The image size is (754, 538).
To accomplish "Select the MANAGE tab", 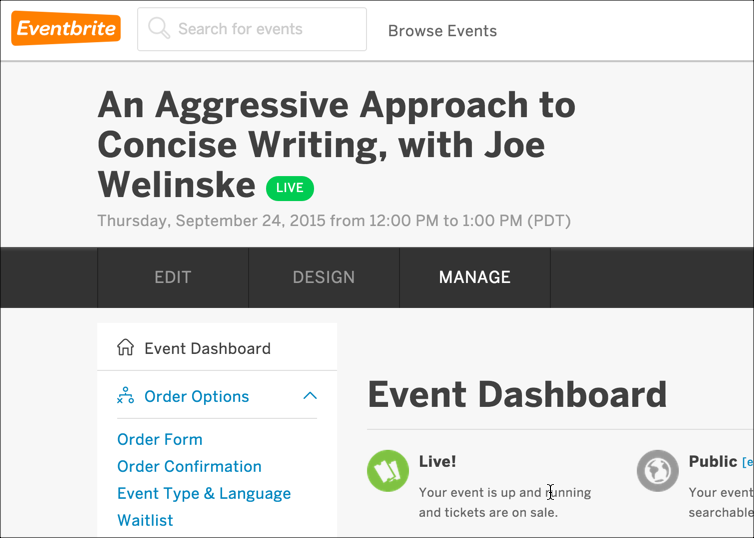I will 474,277.
